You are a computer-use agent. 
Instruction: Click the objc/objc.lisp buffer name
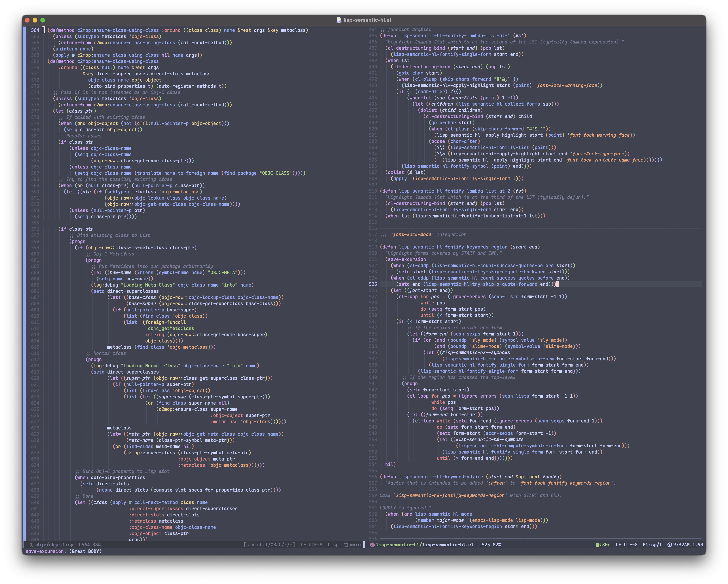(54, 545)
